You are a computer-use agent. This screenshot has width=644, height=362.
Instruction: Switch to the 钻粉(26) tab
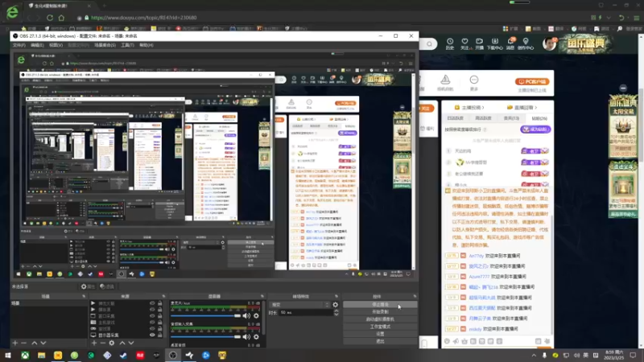[x=539, y=118]
